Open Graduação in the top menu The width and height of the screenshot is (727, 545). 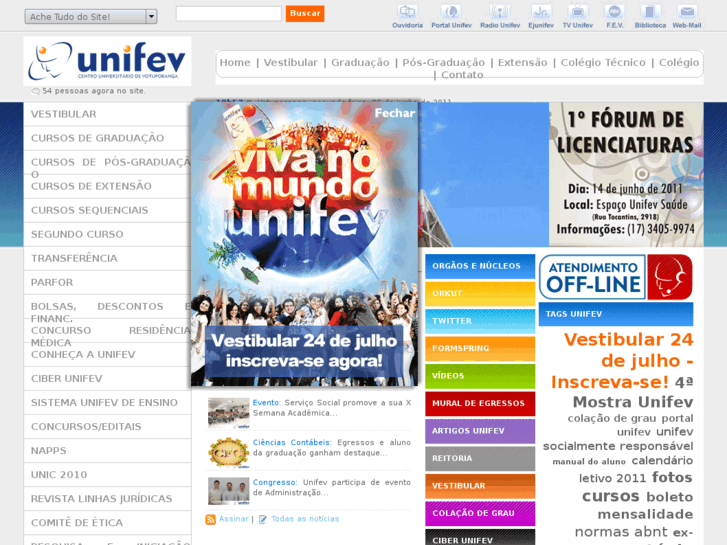click(360, 63)
